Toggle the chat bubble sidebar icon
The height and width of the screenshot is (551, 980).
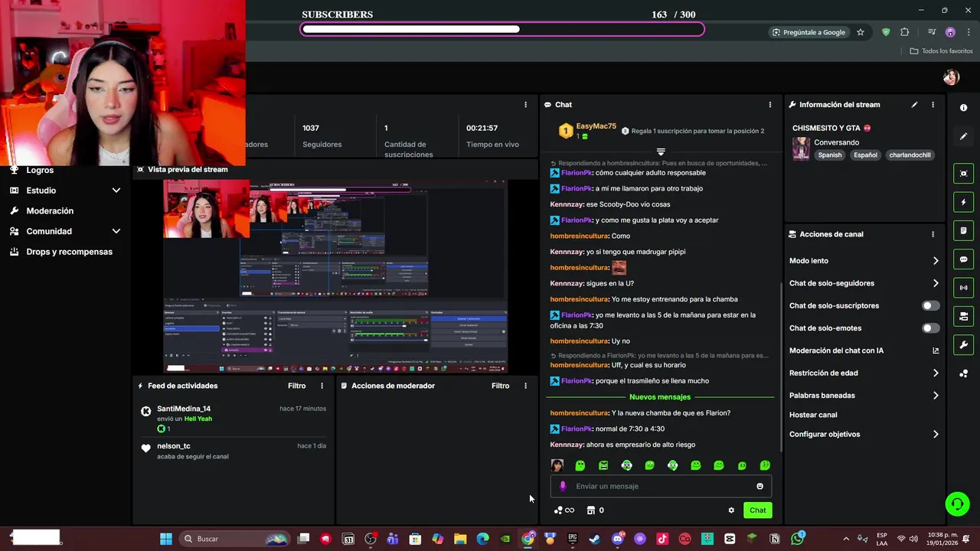coord(963,259)
